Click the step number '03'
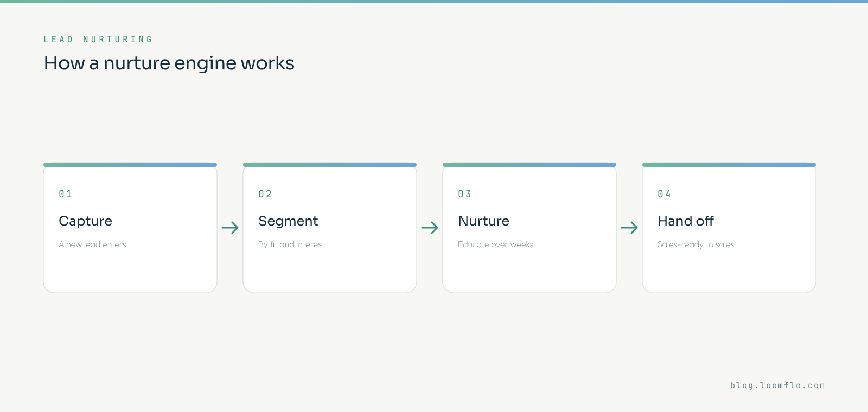 point(465,194)
